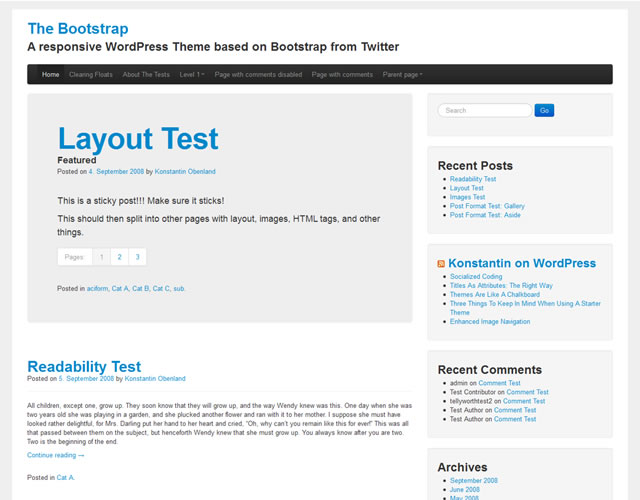Click the 4. September 2008 date link
640x500 pixels.
click(x=116, y=171)
